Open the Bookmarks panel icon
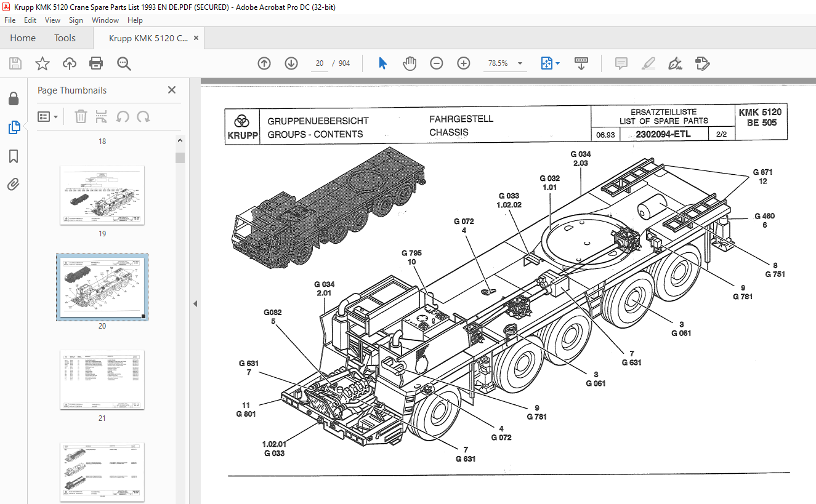This screenshot has height=504, width=816. (14, 156)
